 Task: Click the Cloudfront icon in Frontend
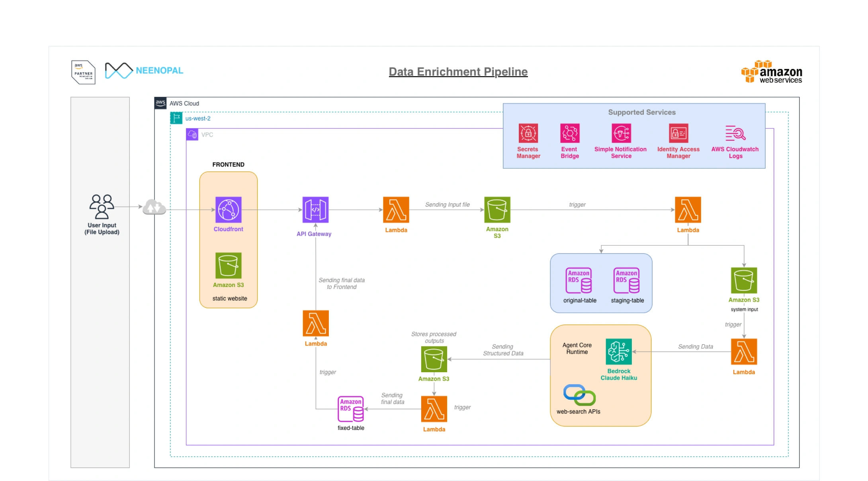click(228, 210)
